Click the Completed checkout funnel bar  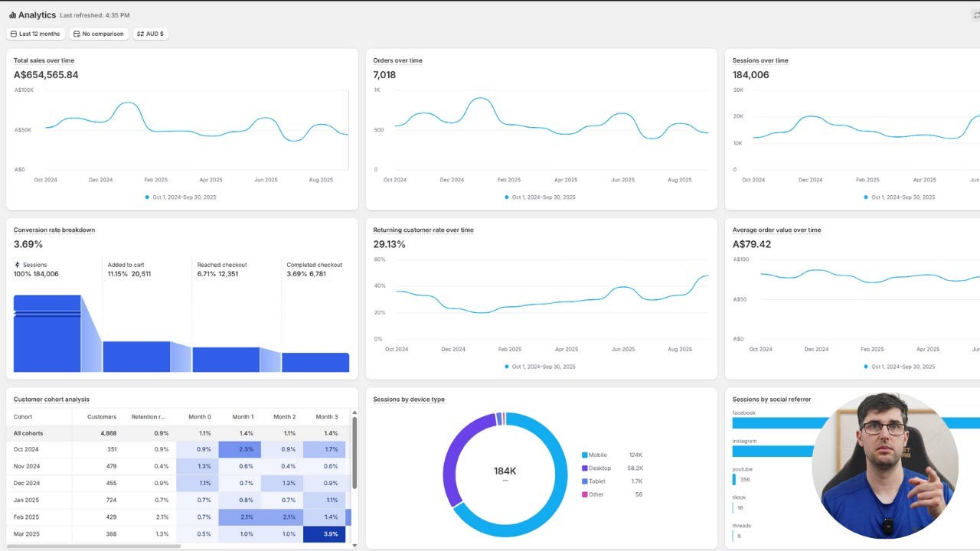pyautogui.click(x=315, y=363)
